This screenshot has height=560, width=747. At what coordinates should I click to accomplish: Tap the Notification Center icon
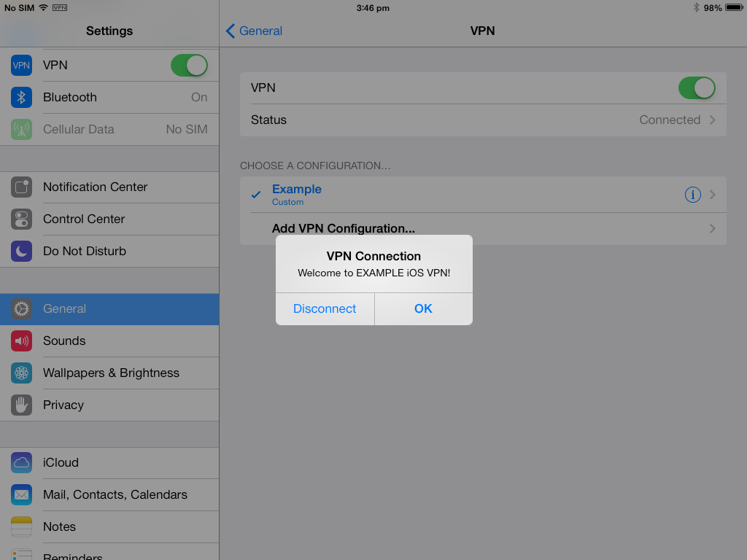pyautogui.click(x=21, y=187)
